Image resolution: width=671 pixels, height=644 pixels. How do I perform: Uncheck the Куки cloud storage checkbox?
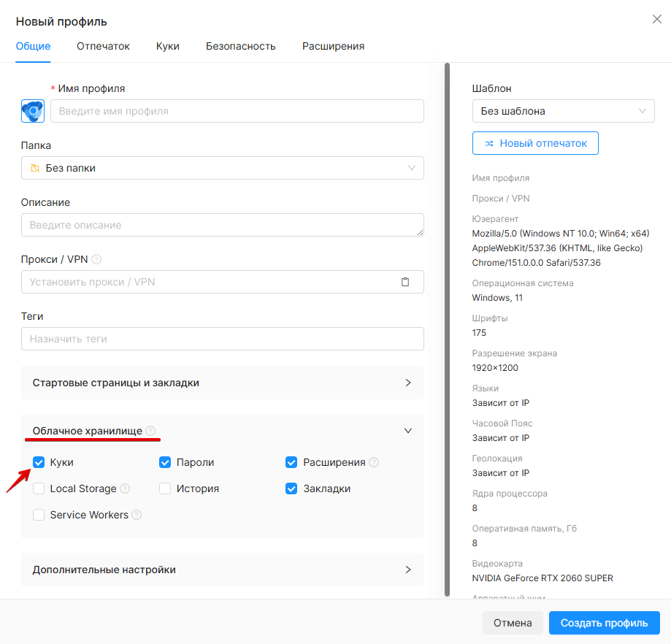39,463
